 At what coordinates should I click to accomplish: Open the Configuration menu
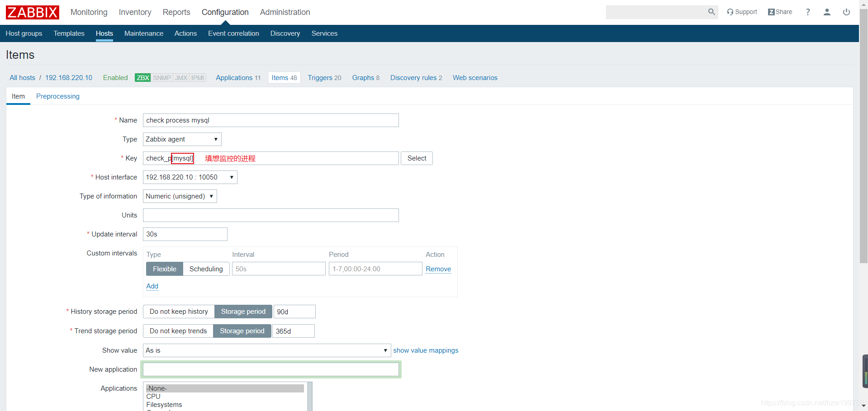click(225, 12)
